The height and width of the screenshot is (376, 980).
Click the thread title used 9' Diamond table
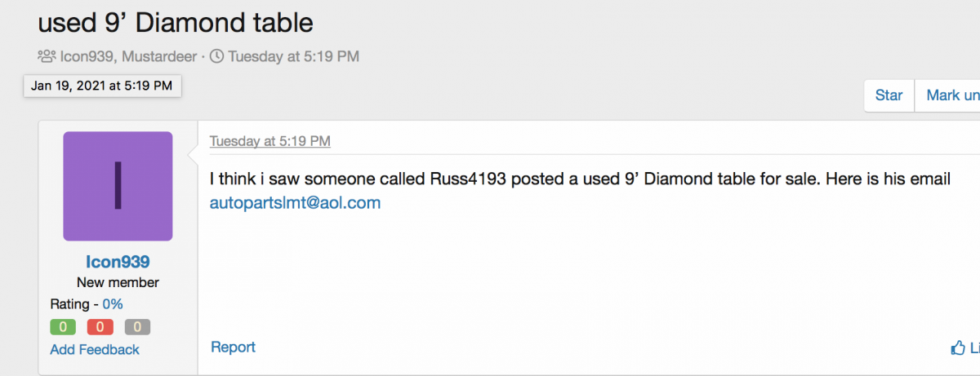pyautogui.click(x=176, y=22)
